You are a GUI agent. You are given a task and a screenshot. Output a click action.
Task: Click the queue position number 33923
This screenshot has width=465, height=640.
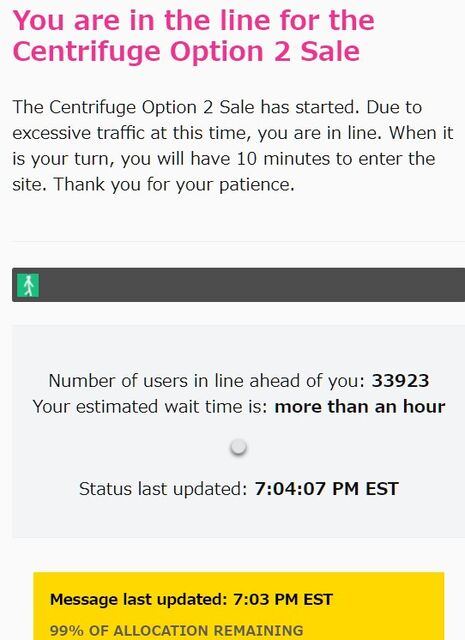[400, 381]
